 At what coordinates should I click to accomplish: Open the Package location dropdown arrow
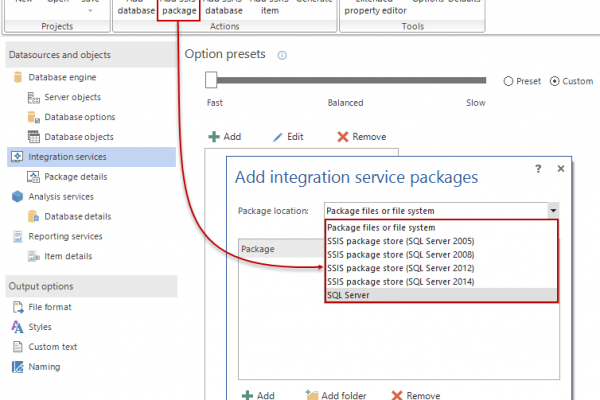click(x=553, y=211)
